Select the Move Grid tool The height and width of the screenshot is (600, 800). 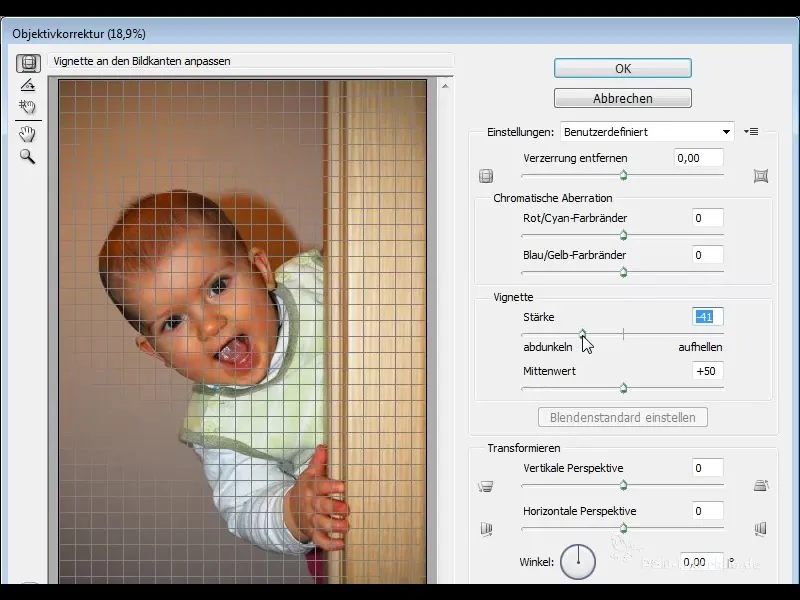[x=27, y=107]
